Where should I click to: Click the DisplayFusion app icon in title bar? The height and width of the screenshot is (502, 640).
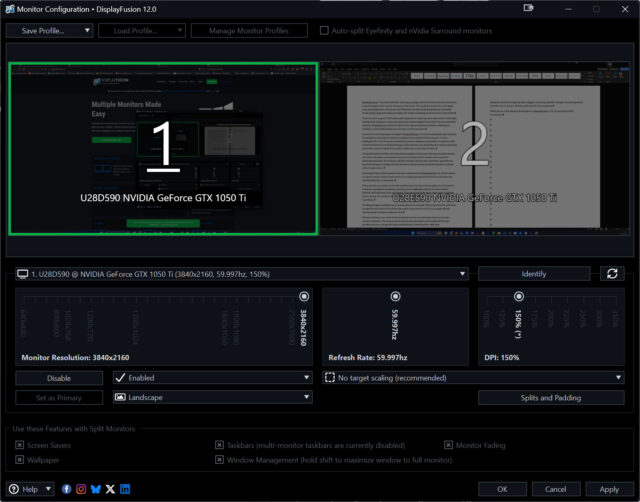coord(10,9)
